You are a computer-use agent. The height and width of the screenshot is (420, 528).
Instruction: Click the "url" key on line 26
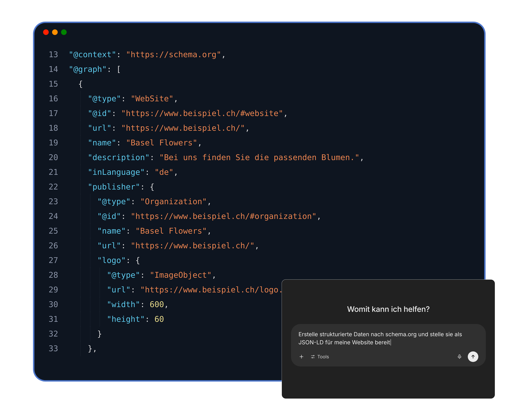[109, 246]
